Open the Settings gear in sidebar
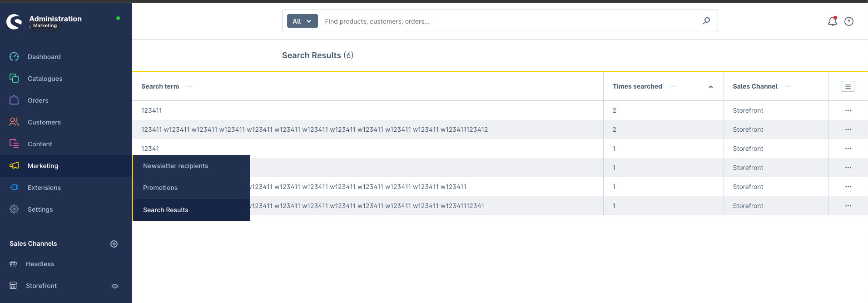The width and height of the screenshot is (868, 303). point(40,209)
